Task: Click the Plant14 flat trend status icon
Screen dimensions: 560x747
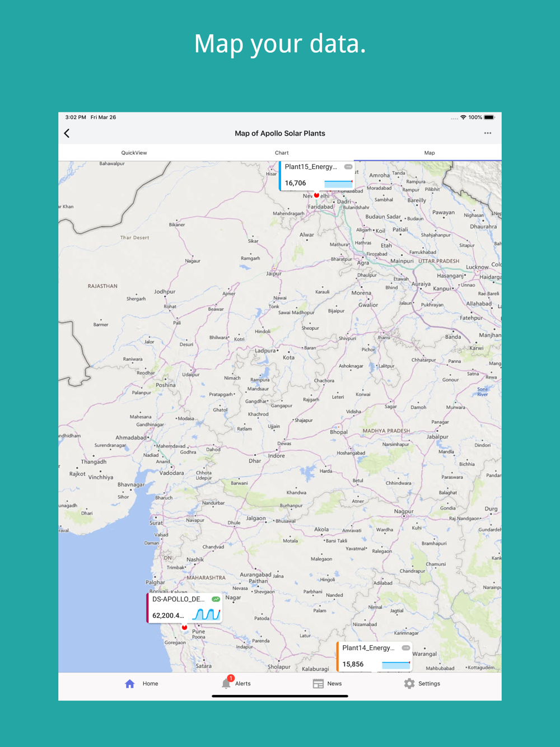Action: (x=406, y=648)
